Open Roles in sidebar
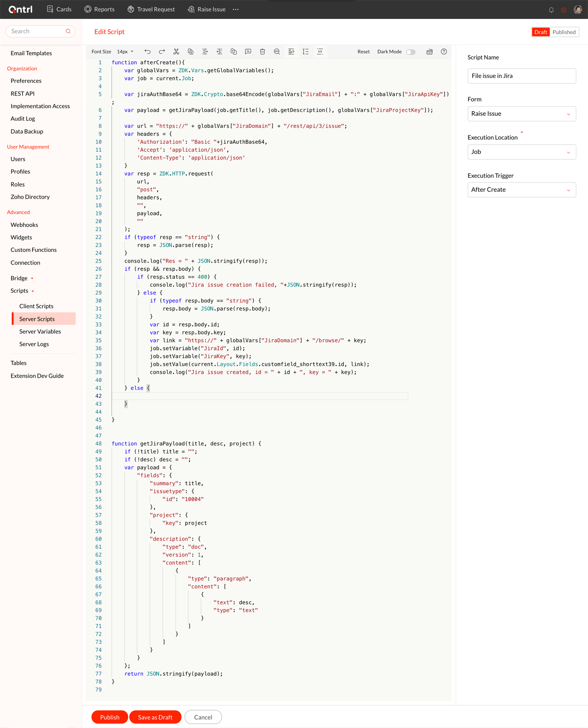588x728 pixels. coord(17,184)
